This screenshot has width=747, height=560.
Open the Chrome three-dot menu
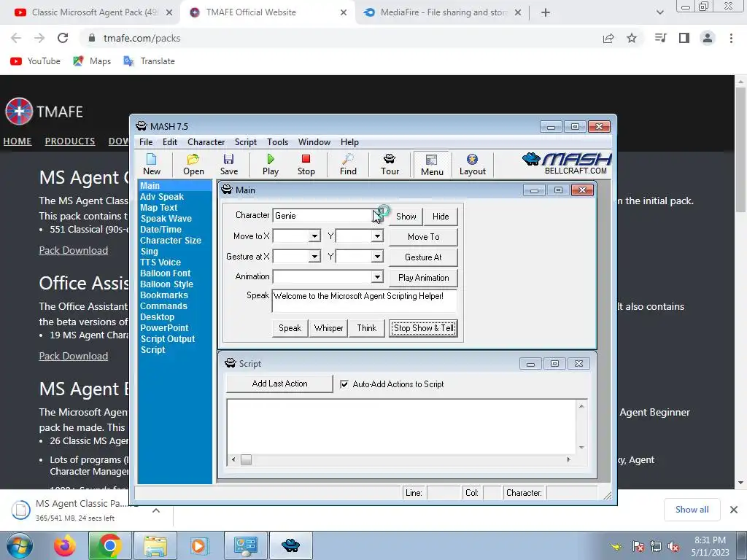731,38
